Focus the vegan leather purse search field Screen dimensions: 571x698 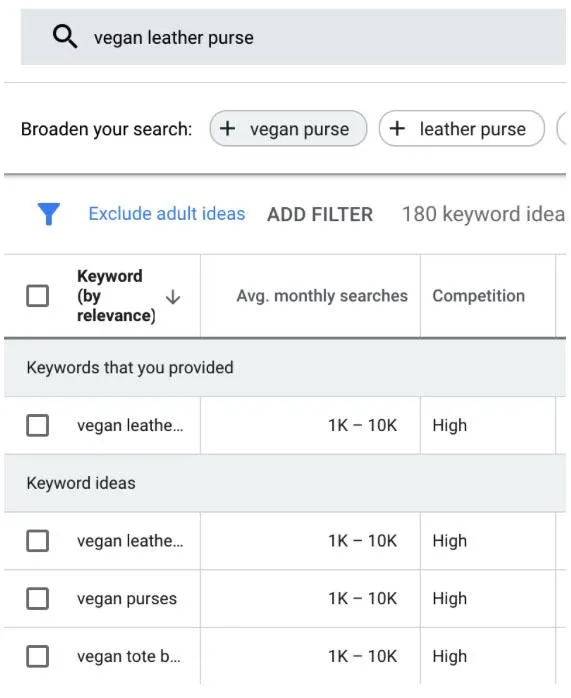click(293, 37)
